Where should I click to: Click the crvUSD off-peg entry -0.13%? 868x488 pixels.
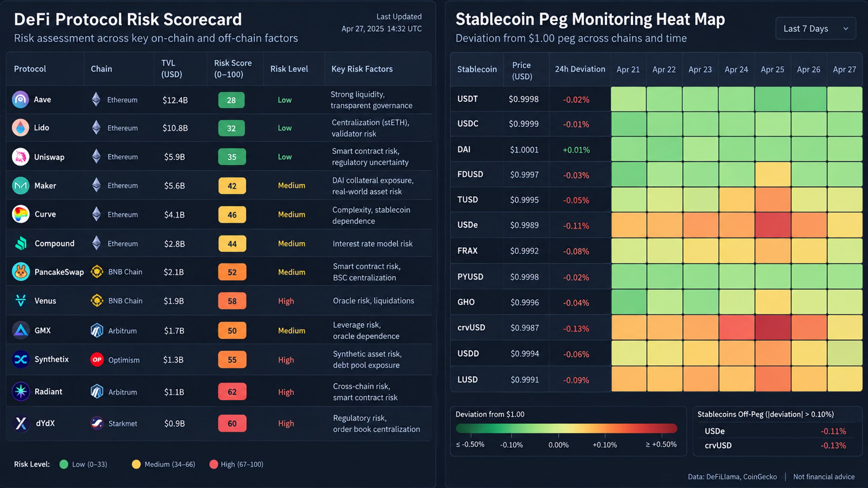tap(775, 445)
